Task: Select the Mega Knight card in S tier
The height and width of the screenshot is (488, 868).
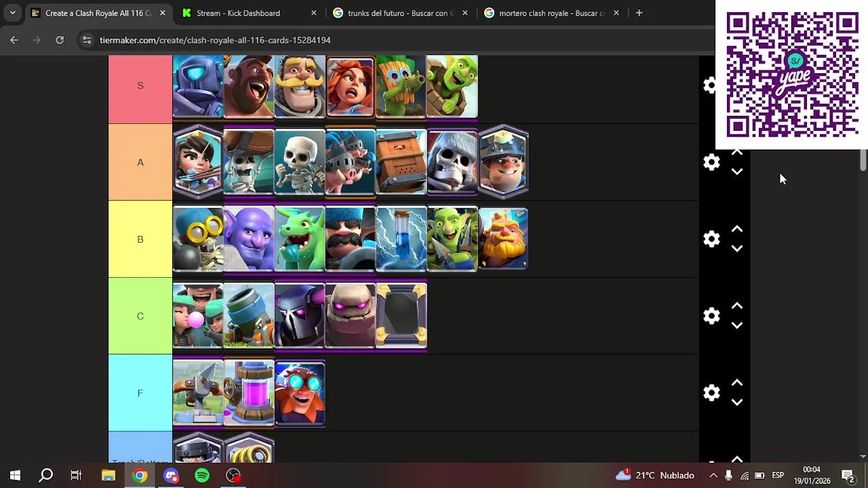Action: click(x=198, y=87)
